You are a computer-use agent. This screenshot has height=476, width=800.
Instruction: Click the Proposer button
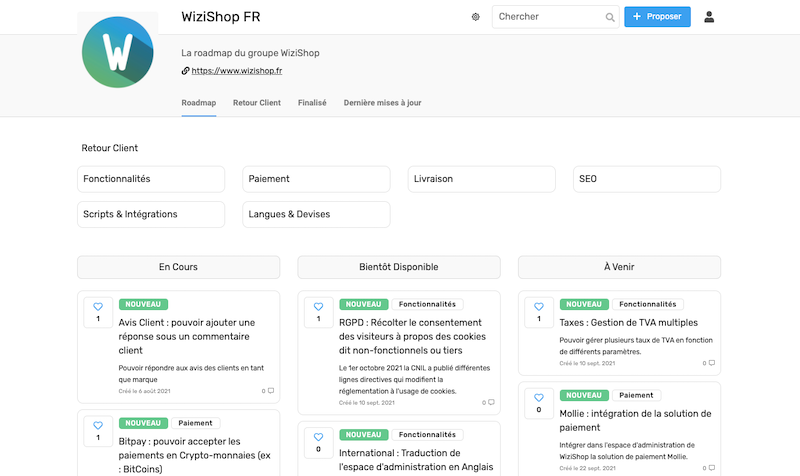point(657,17)
